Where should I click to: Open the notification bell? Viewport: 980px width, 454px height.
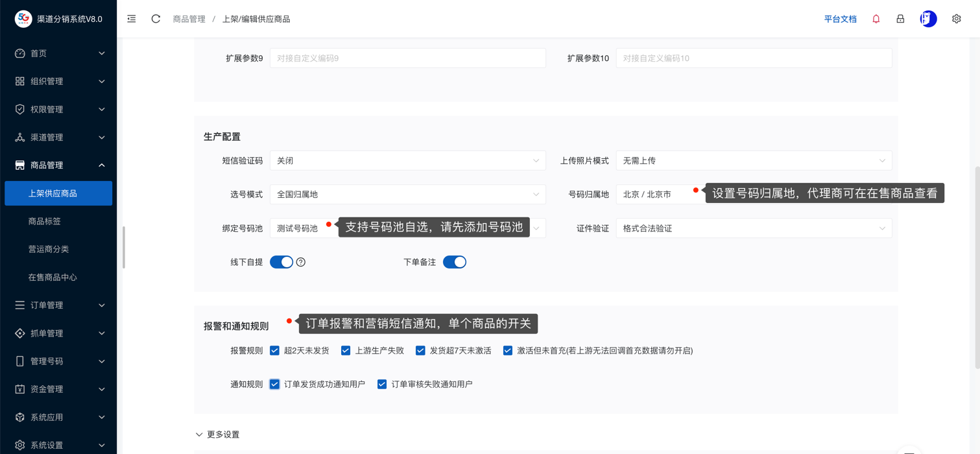click(x=876, y=19)
